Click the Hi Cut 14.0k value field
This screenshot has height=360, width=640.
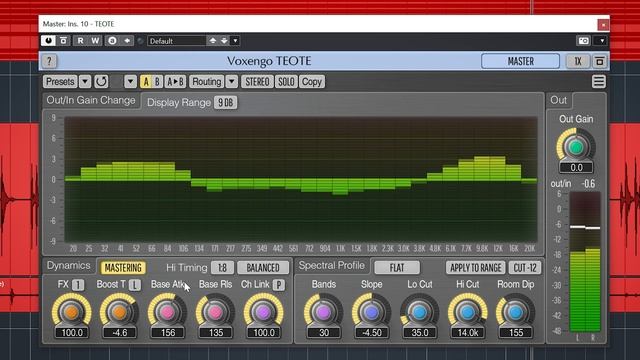click(x=468, y=333)
